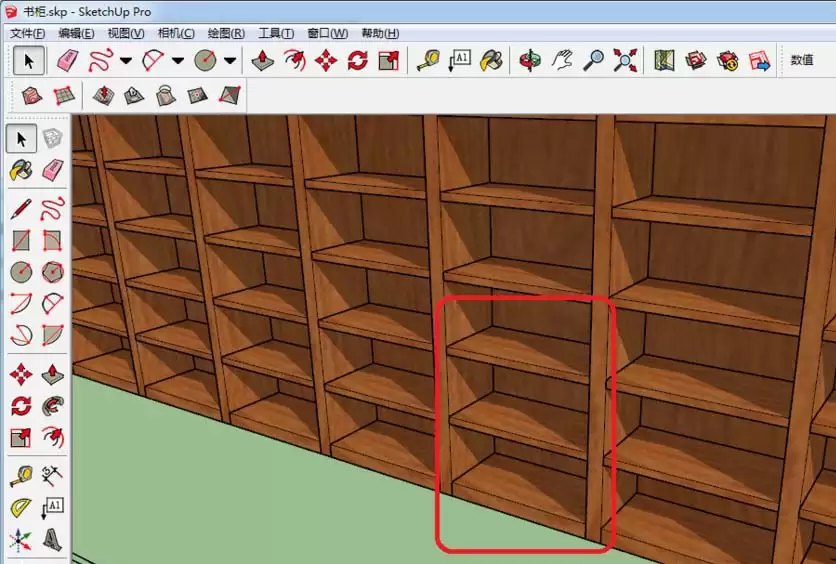
Task: Open the Add Location map tool
Action: pos(664,60)
